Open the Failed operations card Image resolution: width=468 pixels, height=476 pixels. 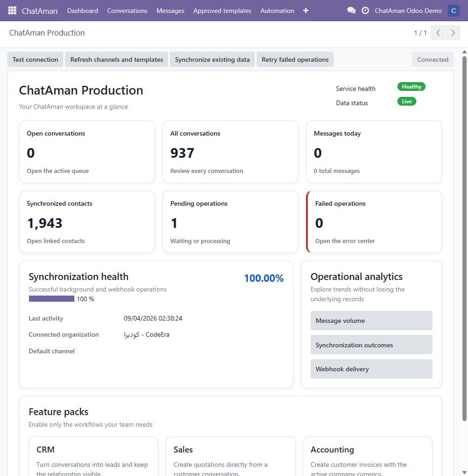coord(374,222)
